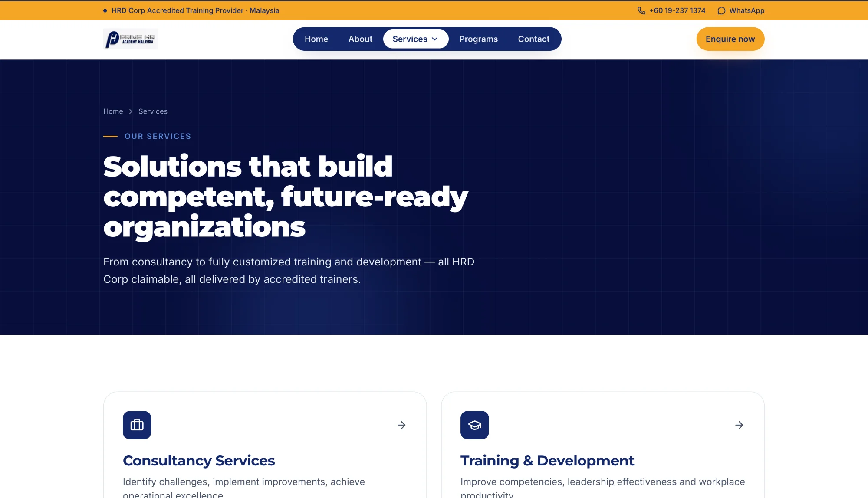Click the arrow on the Training & Development card
This screenshot has height=498, width=868.
(x=739, y=425)
